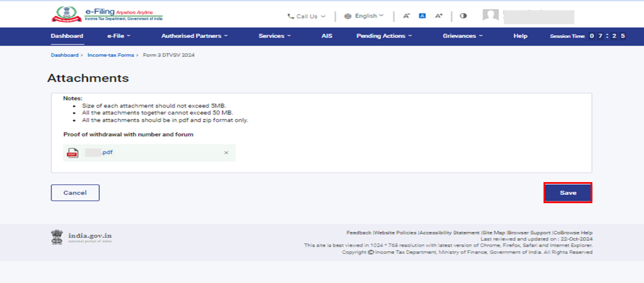
Task: Increase font size with A+ icon
Action: coord(439,16)
